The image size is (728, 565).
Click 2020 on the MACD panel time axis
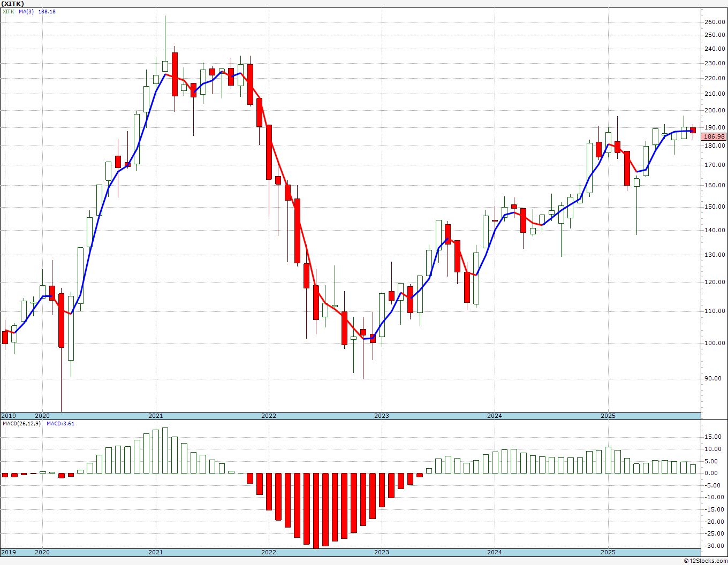coord(42,552)
